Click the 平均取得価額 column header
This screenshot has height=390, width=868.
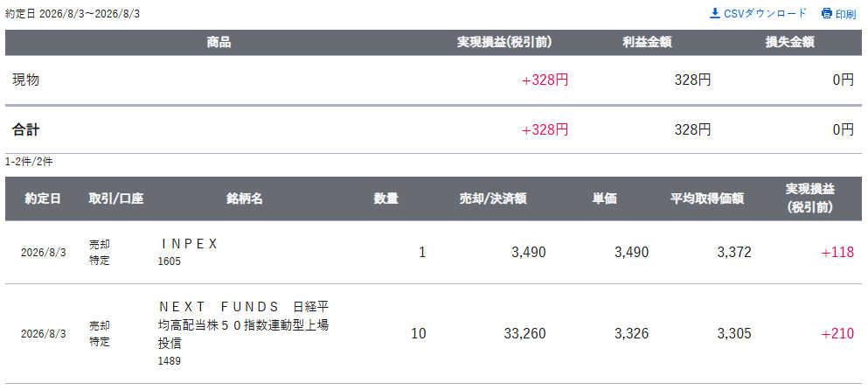(x=707, y=198)
